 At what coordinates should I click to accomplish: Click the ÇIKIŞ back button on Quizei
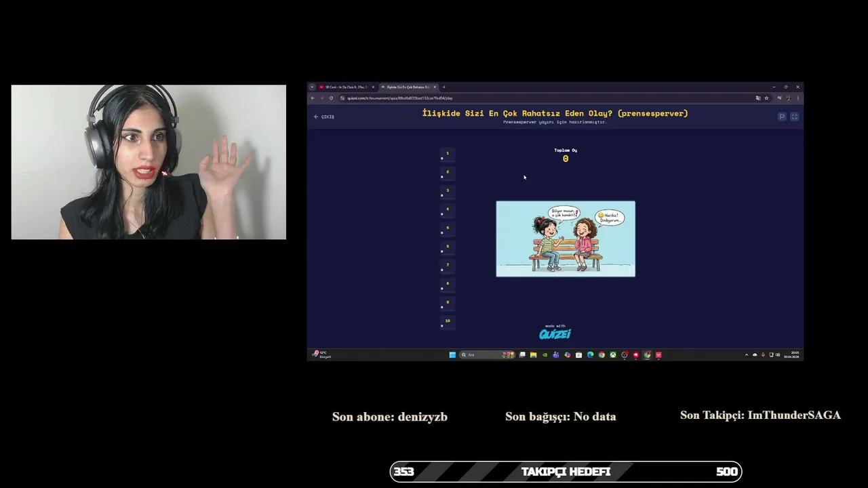tap(324, 117)
